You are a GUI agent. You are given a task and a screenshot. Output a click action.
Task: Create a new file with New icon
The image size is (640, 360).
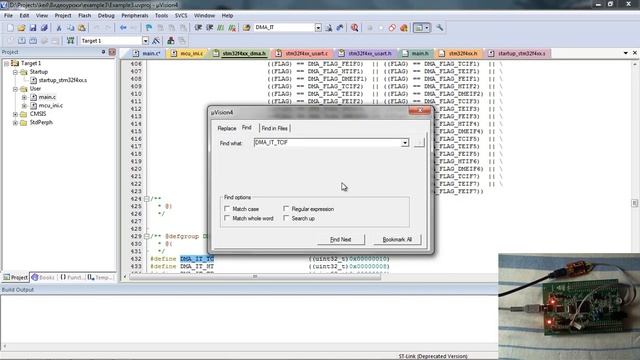tap(10, 27)
